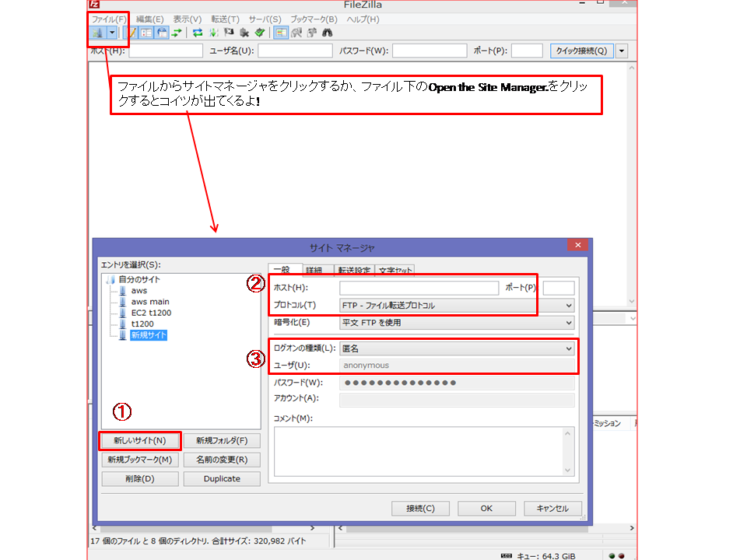
Task: Open the ヘルプ(H) menu
Action: click(x=363, y=19)
